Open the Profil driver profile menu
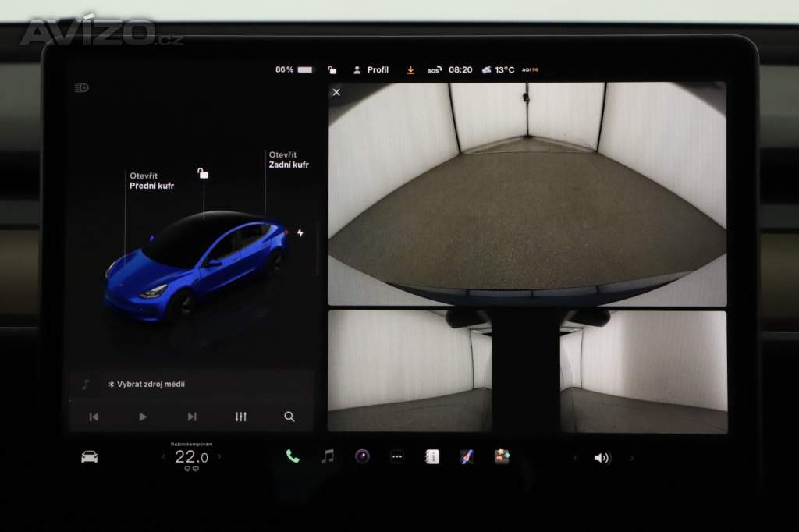799x532 pixels. click(371, 69)
